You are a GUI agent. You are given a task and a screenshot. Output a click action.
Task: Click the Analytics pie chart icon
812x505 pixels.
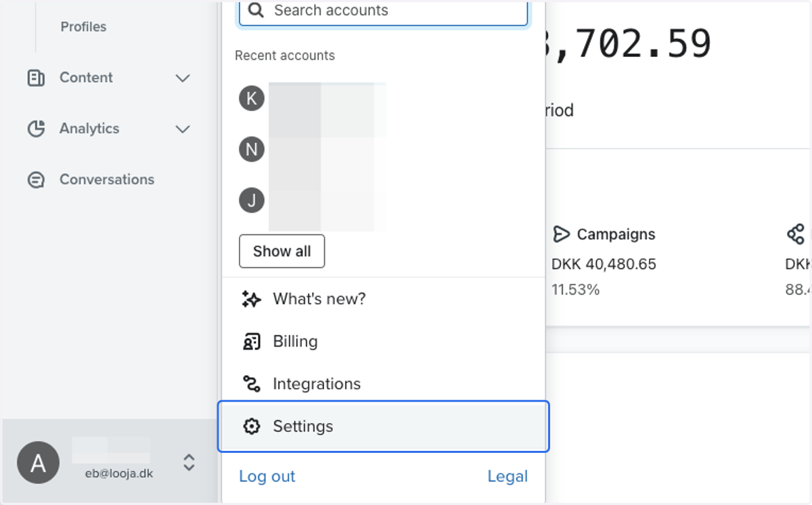click(35, 129)
